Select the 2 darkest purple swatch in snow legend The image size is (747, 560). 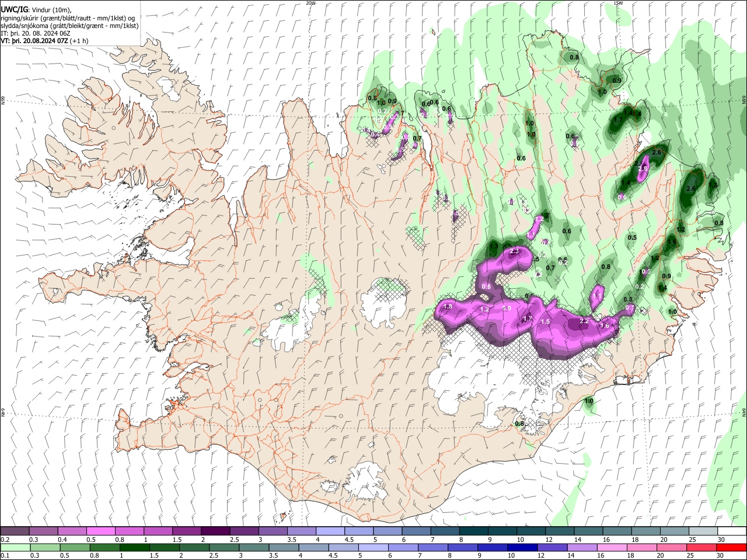[215, 531]
